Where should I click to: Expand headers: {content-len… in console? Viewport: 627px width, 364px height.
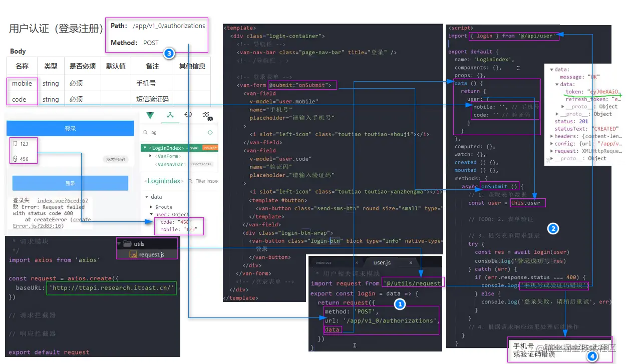tap(552, 136)
